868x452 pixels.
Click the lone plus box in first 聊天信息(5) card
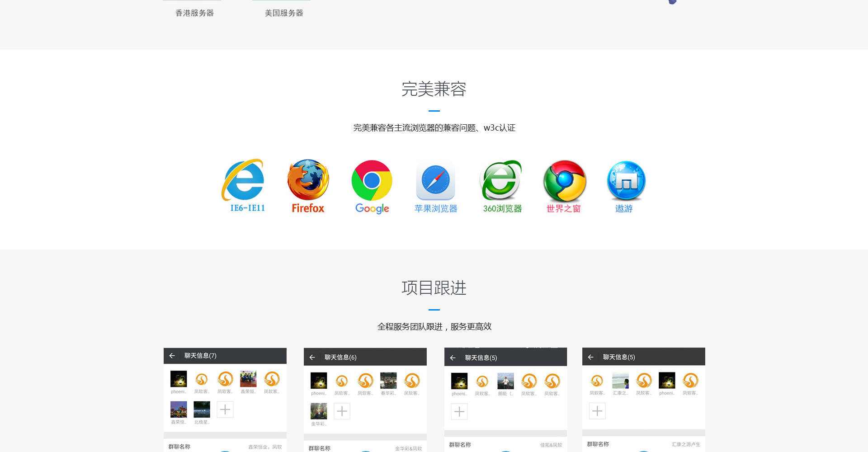459,412
